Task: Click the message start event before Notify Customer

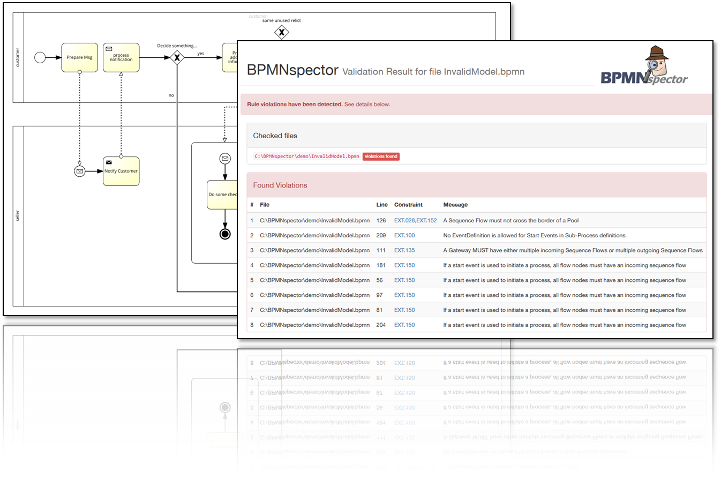Action: pyautogui.click(x=80, y=171)
